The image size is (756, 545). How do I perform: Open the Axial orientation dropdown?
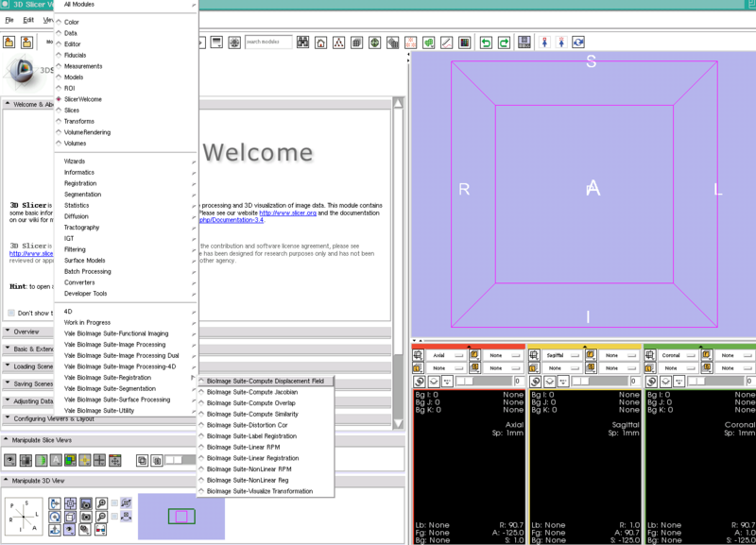pos(446,355)
